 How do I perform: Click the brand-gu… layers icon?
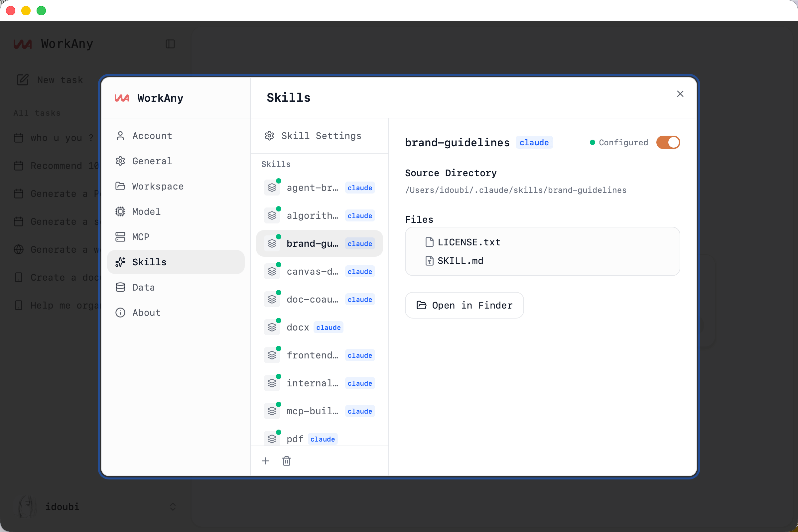pos(272,243)
